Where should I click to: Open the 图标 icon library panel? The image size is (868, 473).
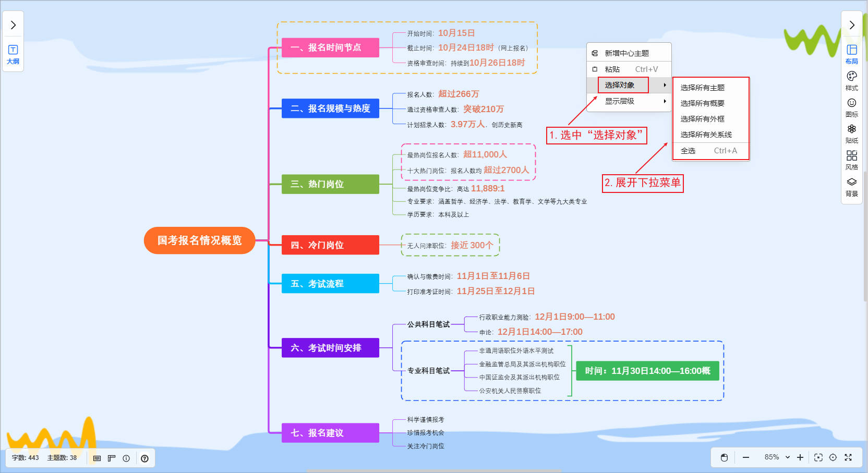tap(851, 107)
